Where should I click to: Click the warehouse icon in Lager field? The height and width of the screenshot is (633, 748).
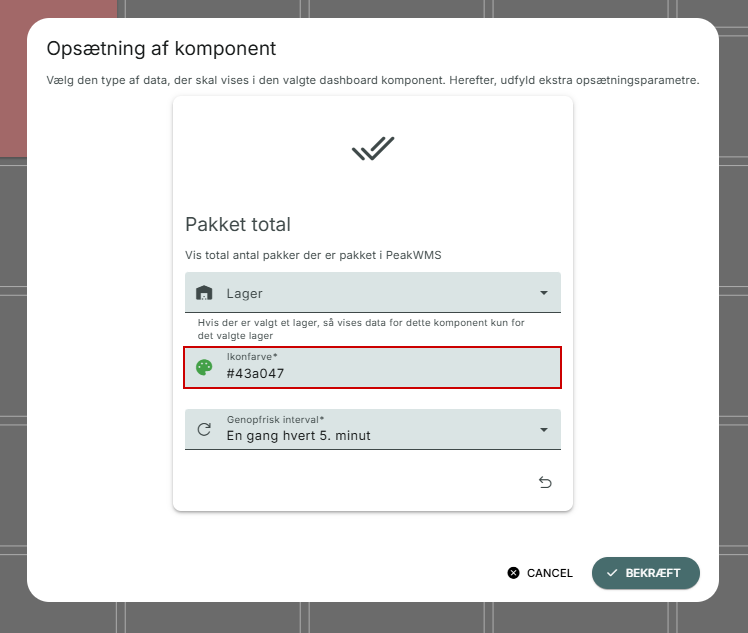pyautogui.click(x=204, y=293)
